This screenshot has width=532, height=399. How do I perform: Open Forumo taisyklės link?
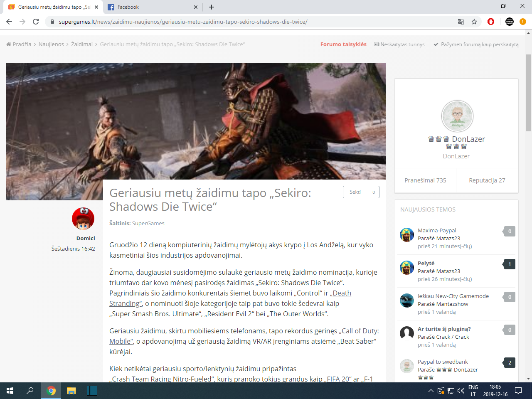(343, 44)
